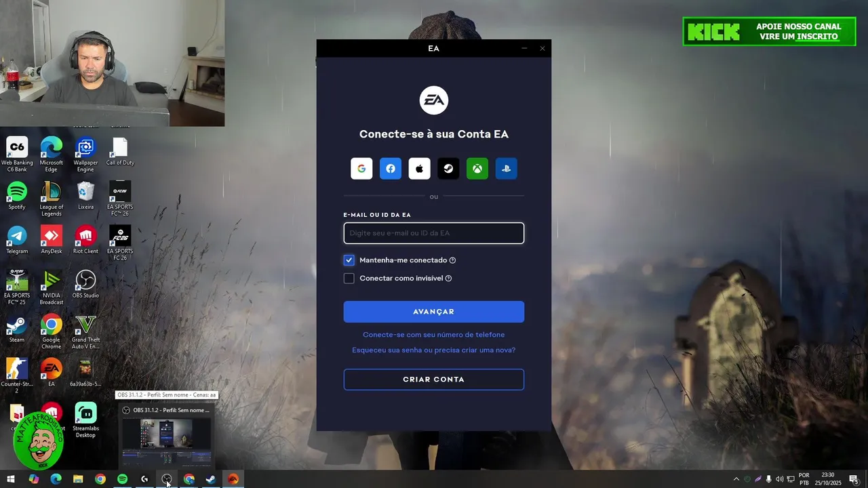The image size is (868, 488).
Task: Uncheck Mantenha-me conectado
Action: pyautogui.click(x=349, y=260)
